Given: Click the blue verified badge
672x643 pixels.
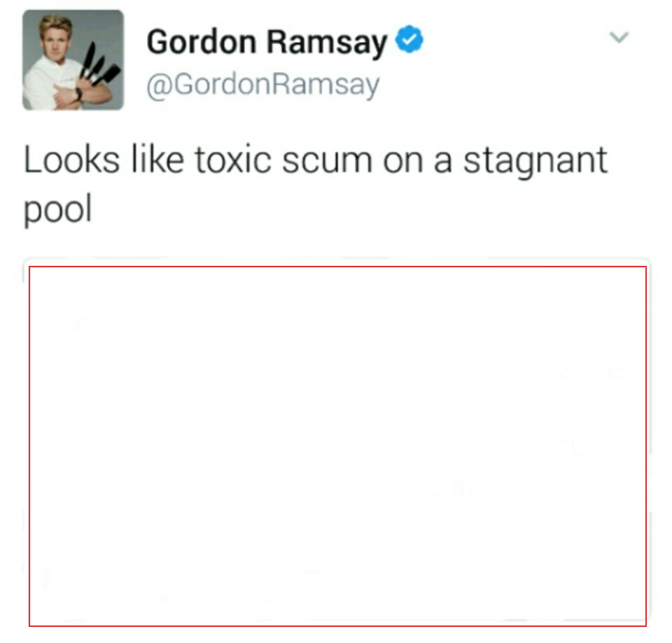Looking at the screenshot, I should (409, 39).
